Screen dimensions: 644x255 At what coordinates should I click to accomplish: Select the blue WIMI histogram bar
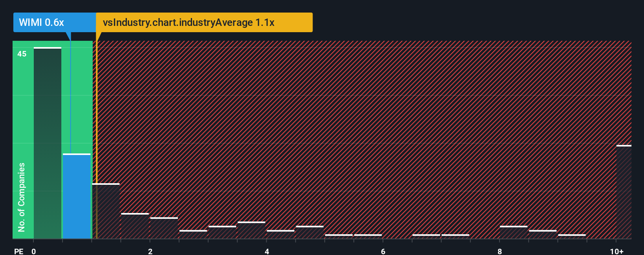tap(77, 196)
